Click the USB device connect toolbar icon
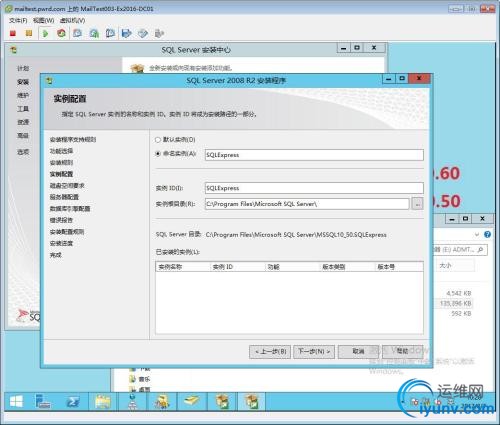 click(x=159, y=33)
